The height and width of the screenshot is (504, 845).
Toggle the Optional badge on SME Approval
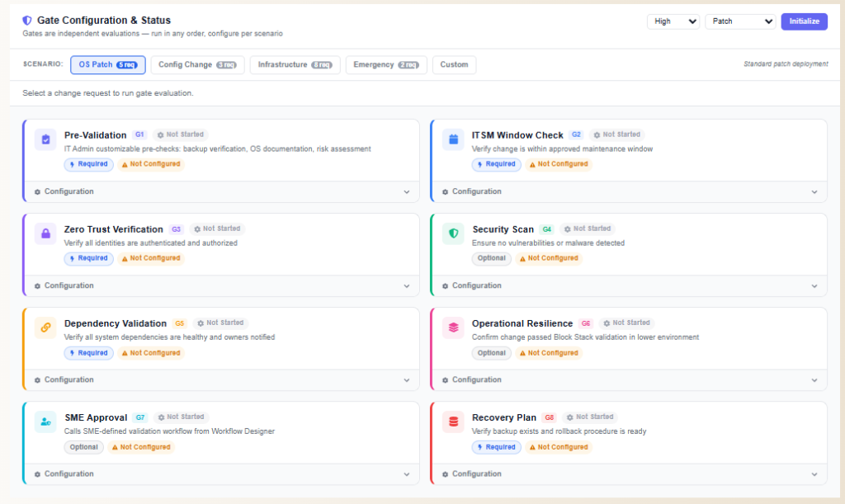(x=83, y=447)
